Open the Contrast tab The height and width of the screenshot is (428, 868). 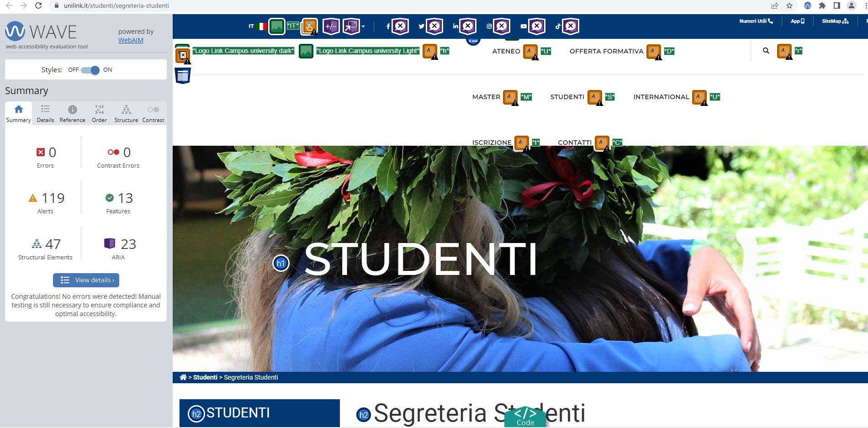(153, 113)
